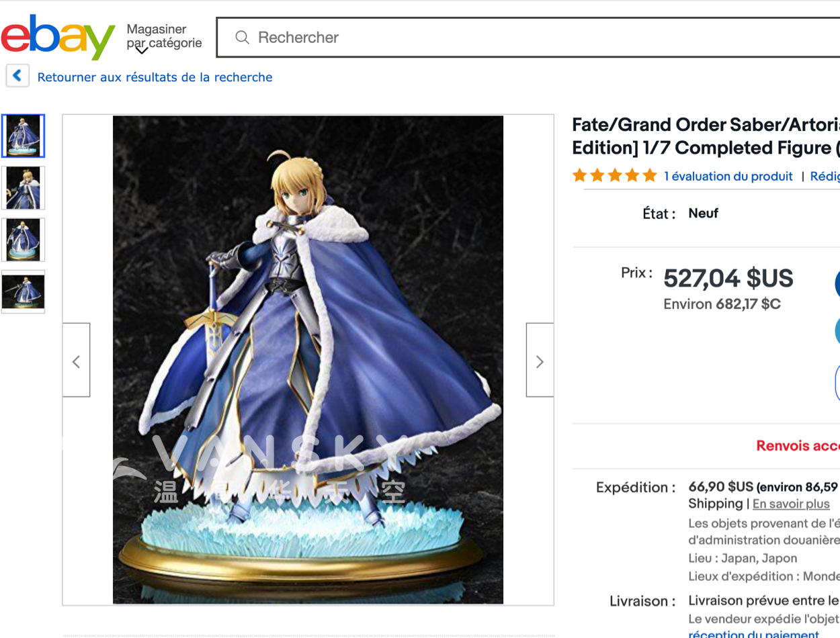Show the previous product image

pyautogui.click(x=76, y=362)
